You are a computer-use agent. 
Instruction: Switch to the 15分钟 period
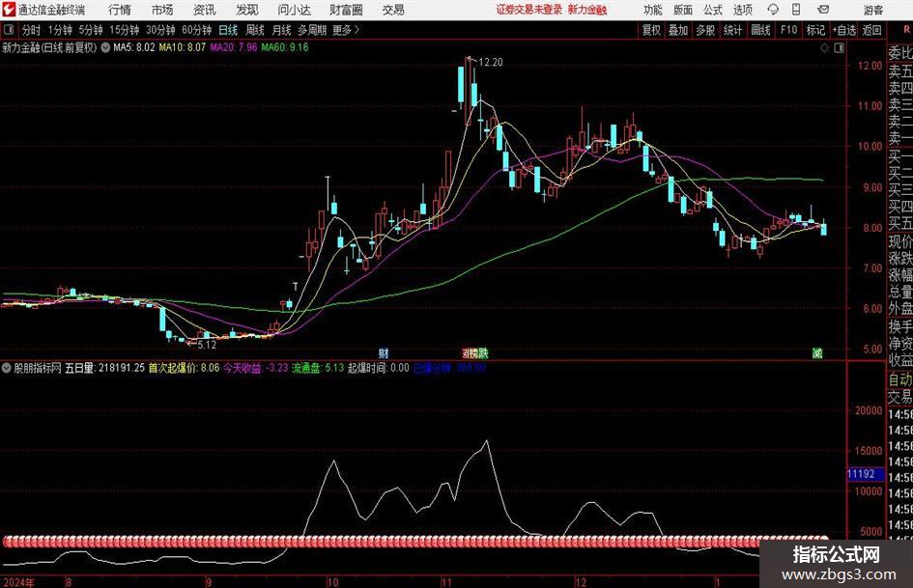click(x=124, y=30)
